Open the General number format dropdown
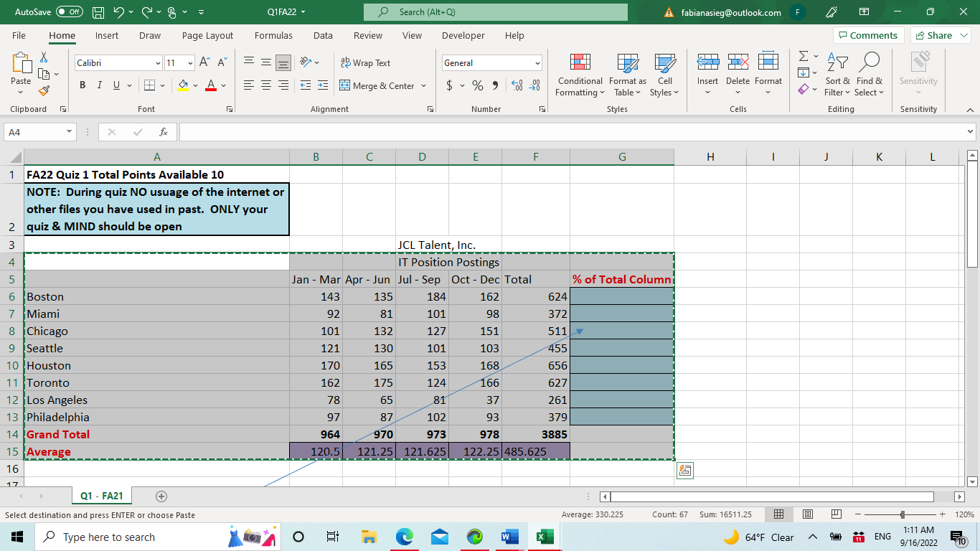The height and width of the screenshot is (551, 980). click(537, 63)
